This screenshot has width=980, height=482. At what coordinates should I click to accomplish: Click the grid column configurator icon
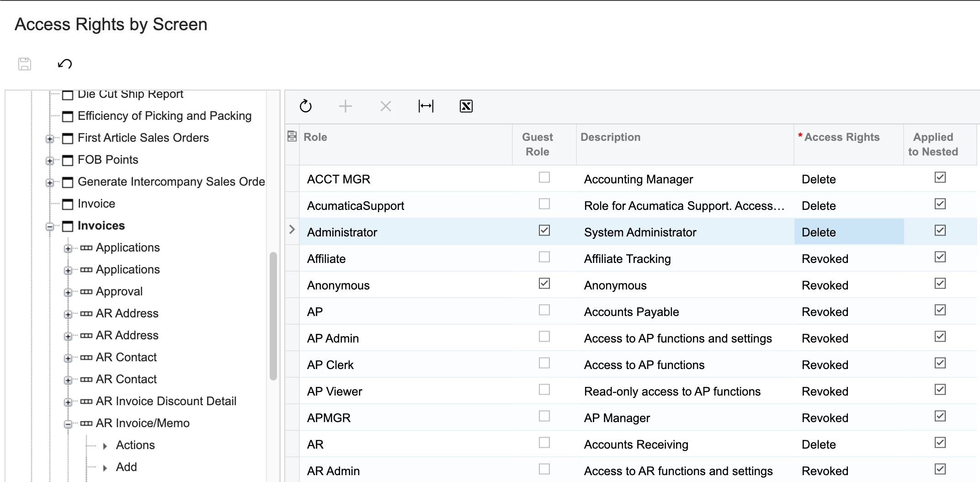pyautogui.click(x=292, y=136)
